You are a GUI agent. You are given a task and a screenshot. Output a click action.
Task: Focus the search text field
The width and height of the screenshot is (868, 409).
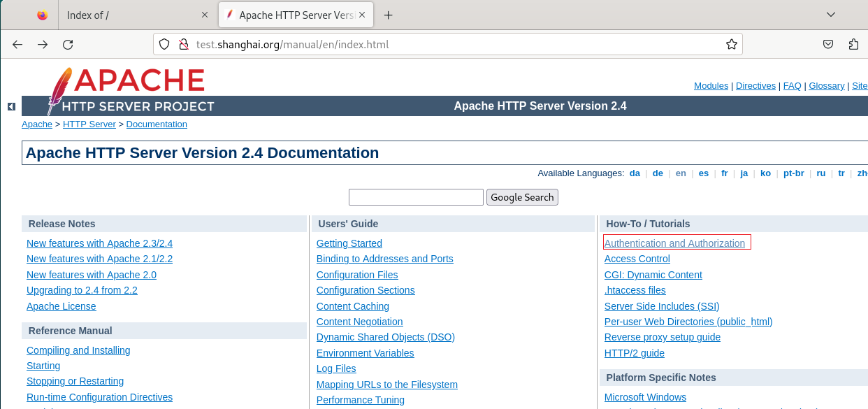tap(416, 197)
